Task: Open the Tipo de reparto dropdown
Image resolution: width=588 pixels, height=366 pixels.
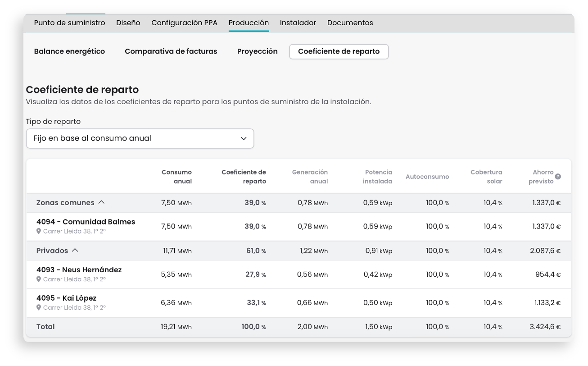Action: click(x=140, y=138)
